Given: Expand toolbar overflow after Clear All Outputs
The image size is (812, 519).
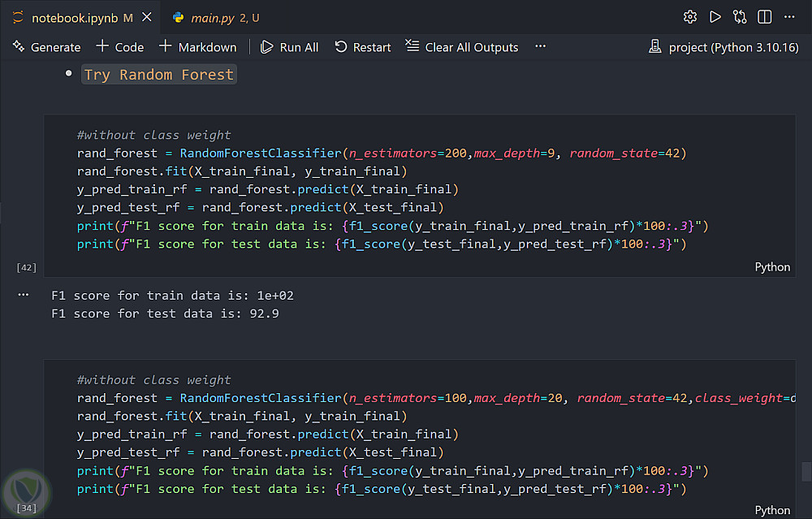Looking at the screenshot, I should point(541,47).
